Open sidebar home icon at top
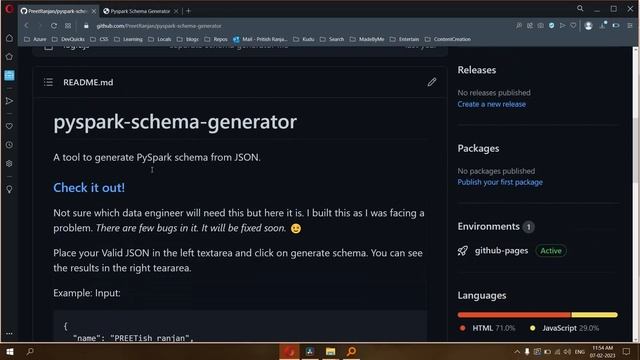640x360 pixels. [9, 38]
